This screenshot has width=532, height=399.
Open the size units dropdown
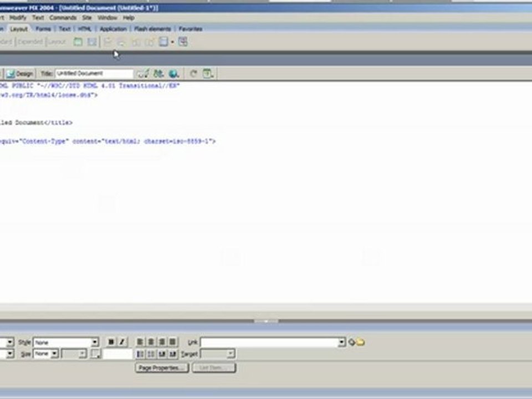[x=74, y=354]
